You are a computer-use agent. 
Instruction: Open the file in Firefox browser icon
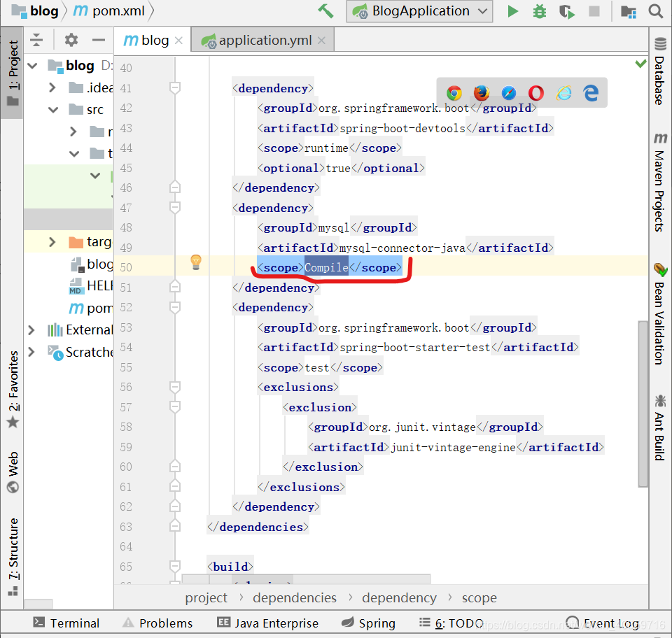coord(481,93)
